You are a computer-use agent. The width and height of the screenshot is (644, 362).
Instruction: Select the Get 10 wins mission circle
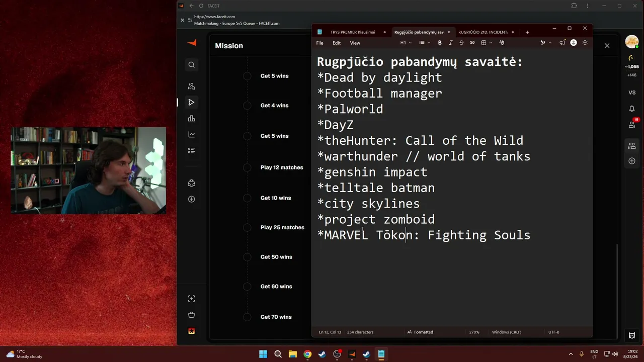tap(247, 198)
